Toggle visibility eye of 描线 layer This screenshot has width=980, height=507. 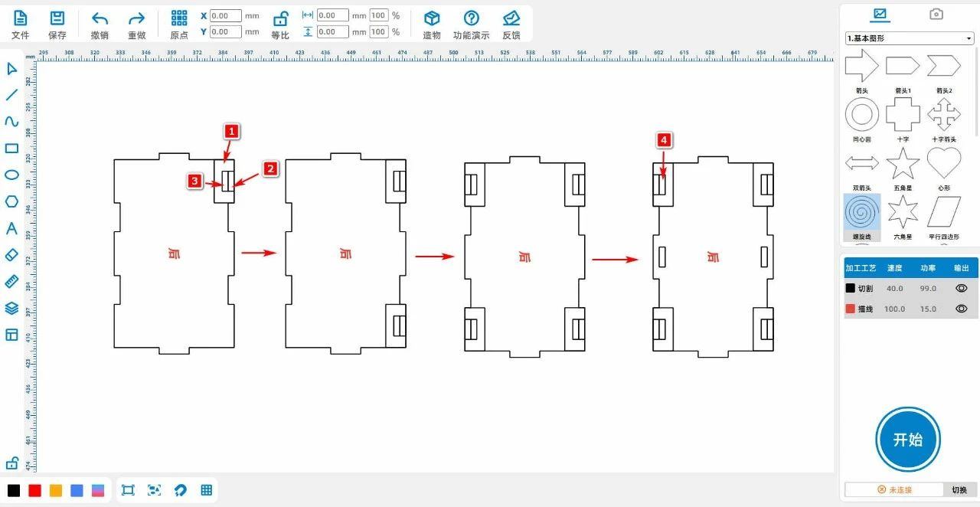[x=962, y=309]
